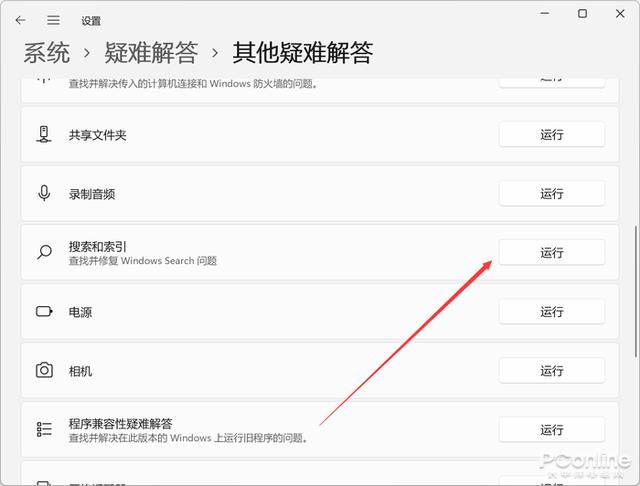This screenshot has width=640, height=486.
Task: Click the 其他疑难解答 breadcrumb title
Action: pos(302,53)
